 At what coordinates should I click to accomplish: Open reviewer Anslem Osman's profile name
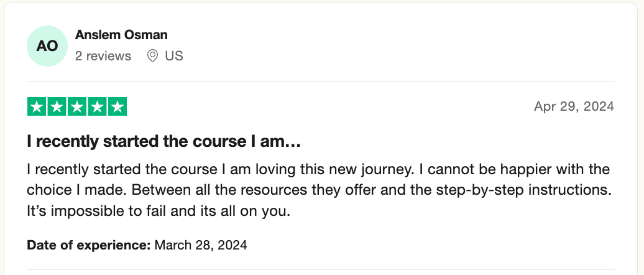(x=121, y=35)
